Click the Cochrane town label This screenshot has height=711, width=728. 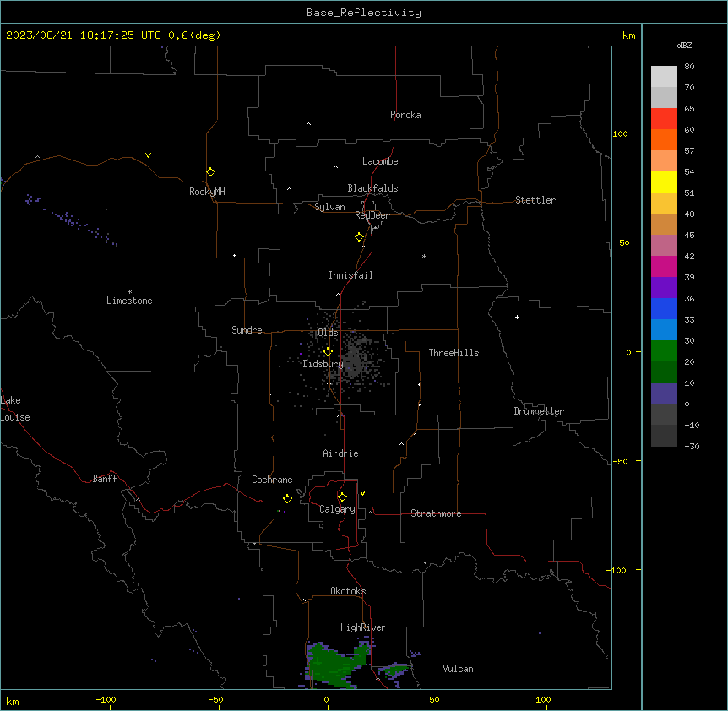point(272,480)
